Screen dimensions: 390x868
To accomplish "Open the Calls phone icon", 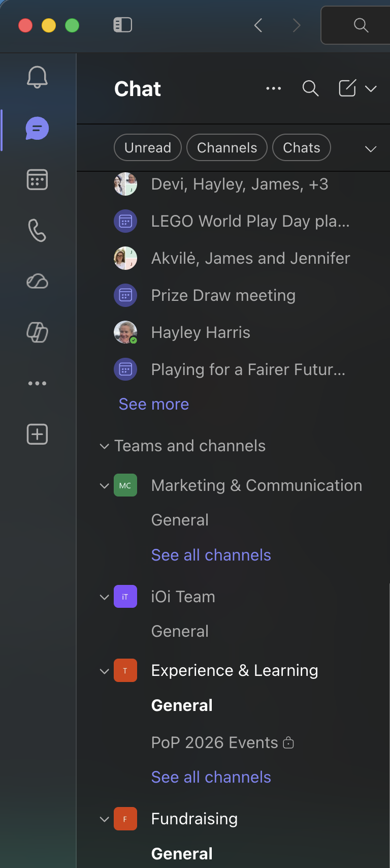I will pos(37,231).
